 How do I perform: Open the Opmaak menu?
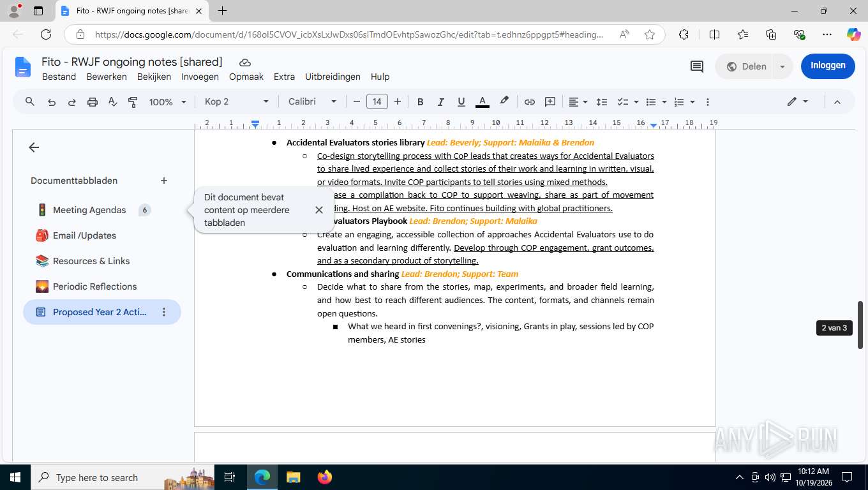click(246, 77)
